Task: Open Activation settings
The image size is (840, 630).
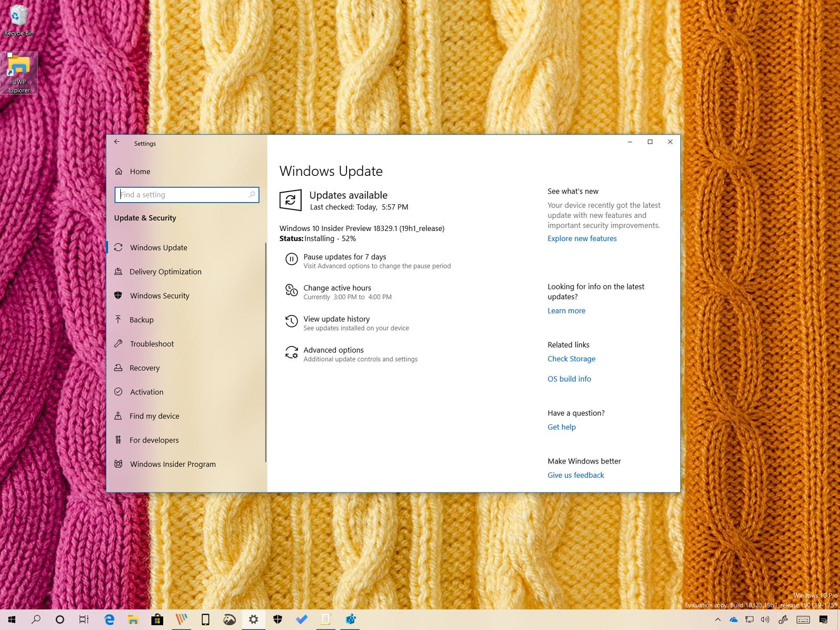Action: [146, 392]
